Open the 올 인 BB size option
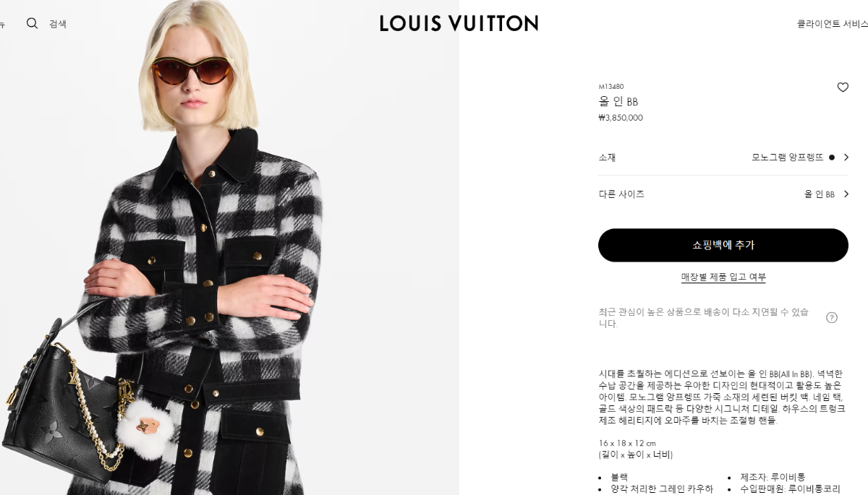This screenshot has height=495, width=868. [x=820, y=194]
